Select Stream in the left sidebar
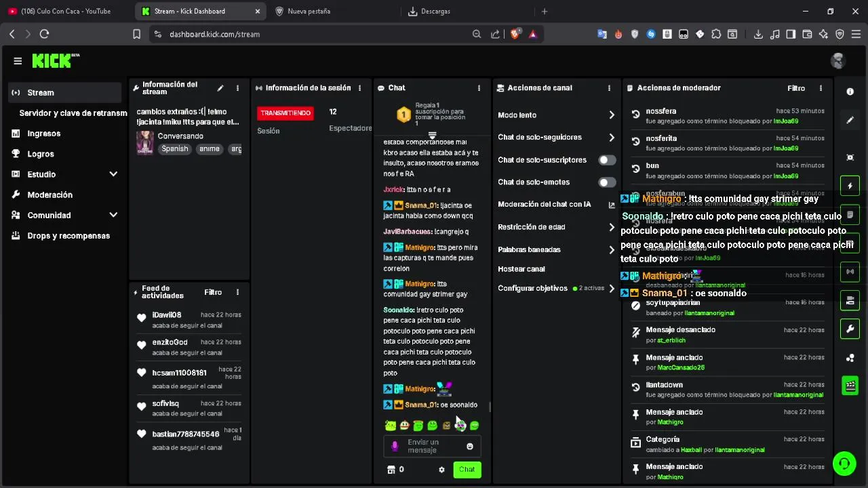868x488 pixels. coord(65,93)
